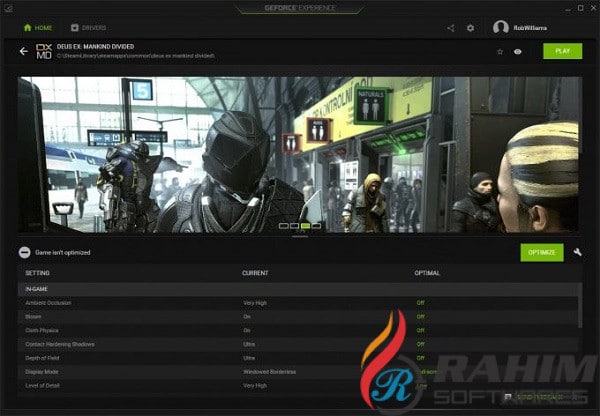Click the settings list vertical scrollbar
The image size is (600, 416).
tap(580, 306)
